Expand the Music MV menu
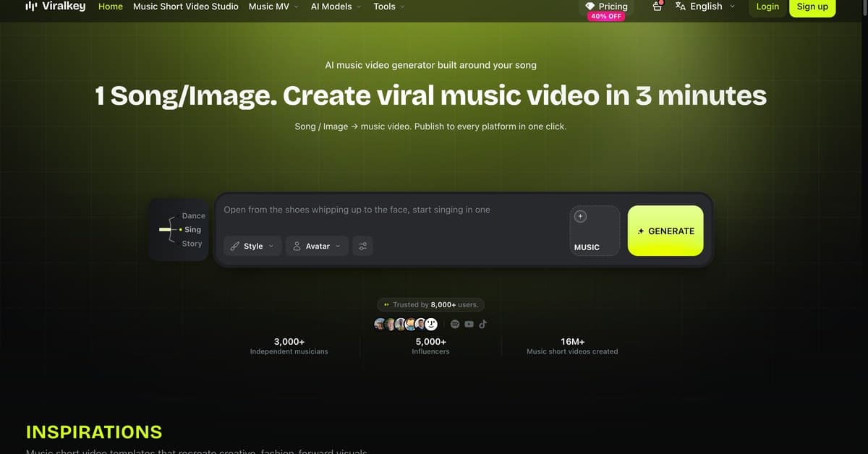Image resolution: width=868 pixels, height=454 pixels. pos(274,7)
